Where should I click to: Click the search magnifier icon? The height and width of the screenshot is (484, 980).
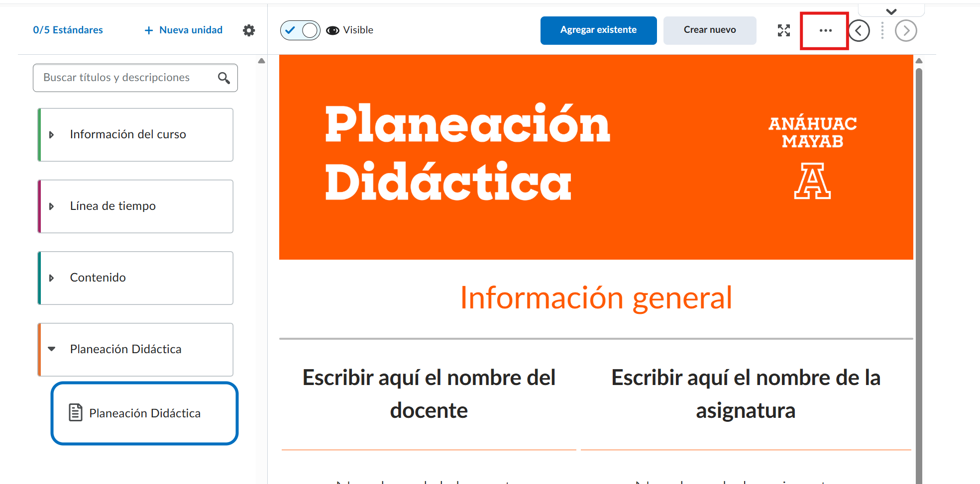224,78
